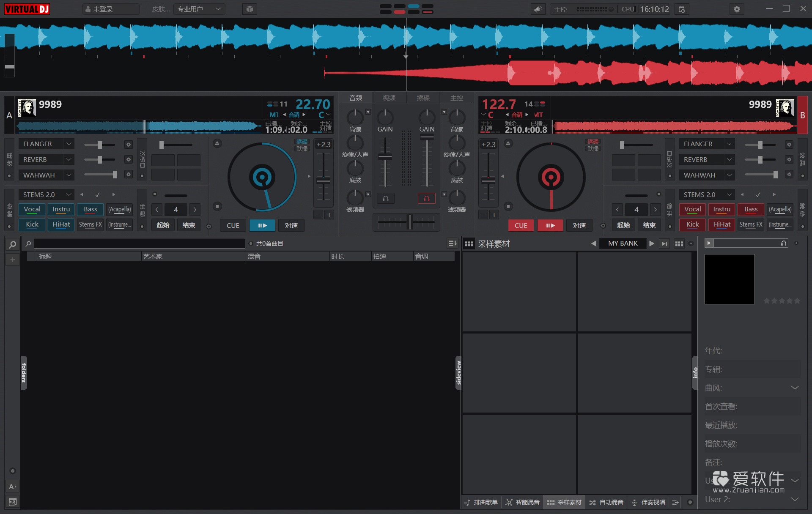Viewport: 812px width, 514px height.
Task: Toggle deck A headphone cue icon
Action: (386, 198)
